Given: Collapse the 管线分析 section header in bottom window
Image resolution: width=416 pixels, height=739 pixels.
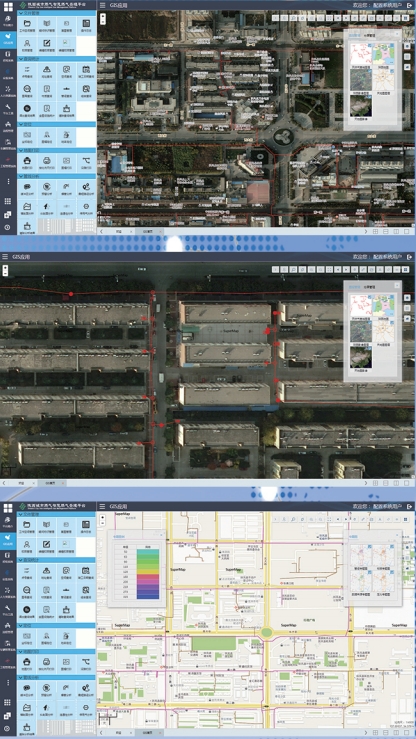Looking at the screenshot, I should click(57, 678).
